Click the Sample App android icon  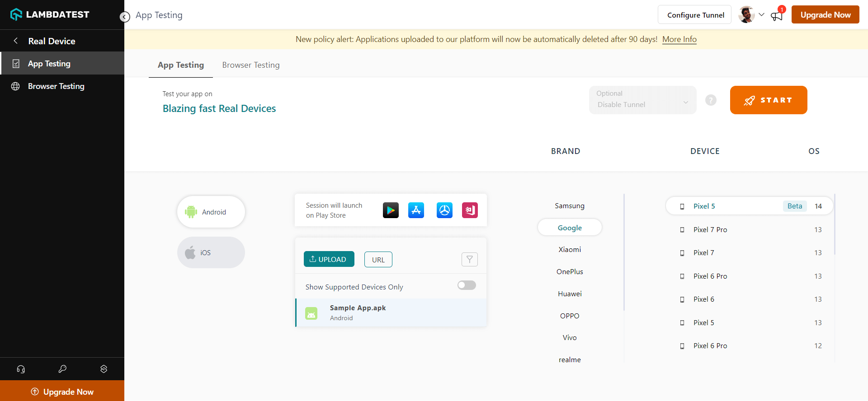pyautogui.click(x=311, y=313)
